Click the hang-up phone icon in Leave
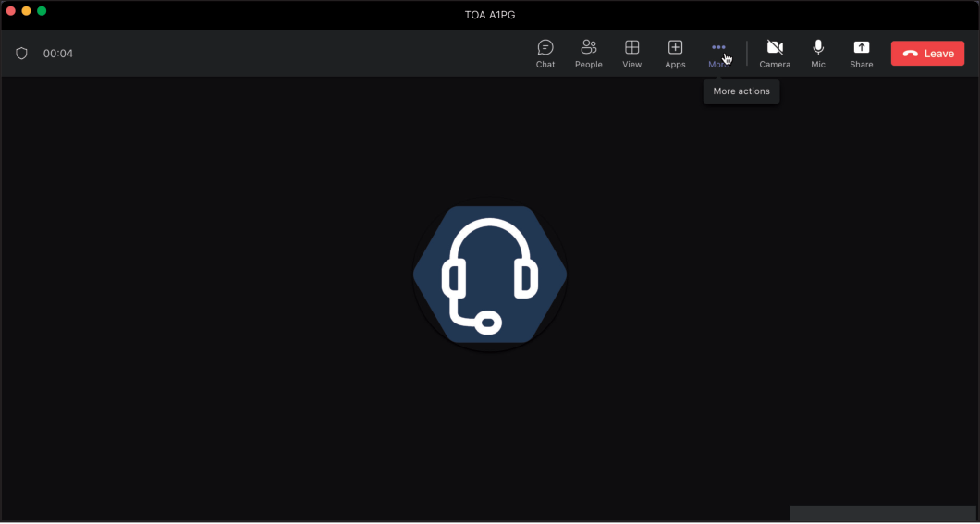The height and width of the screenshot is (524, 980). (911, 54)
